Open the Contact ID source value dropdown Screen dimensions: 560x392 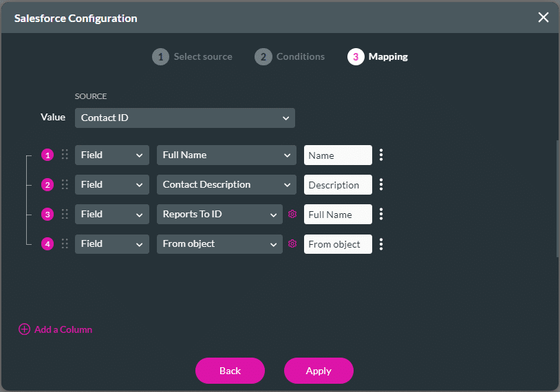pyautogui.click(x=185, y=118)
